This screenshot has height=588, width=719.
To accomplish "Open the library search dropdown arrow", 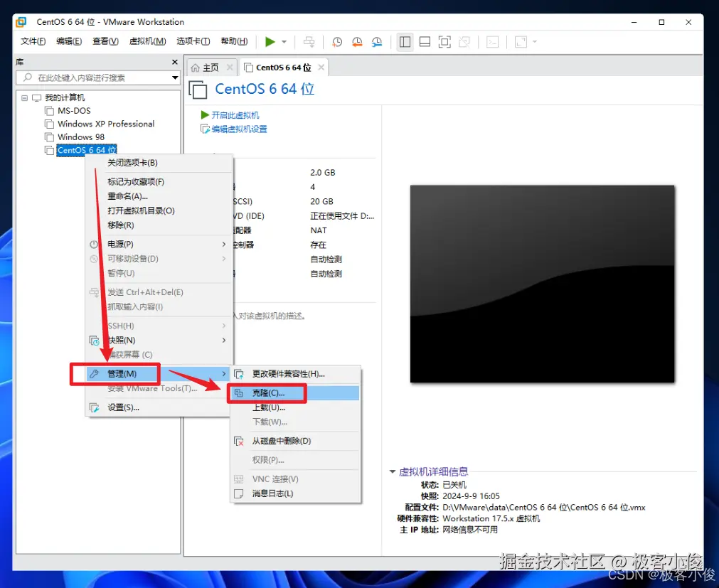I will click(175, 77).
